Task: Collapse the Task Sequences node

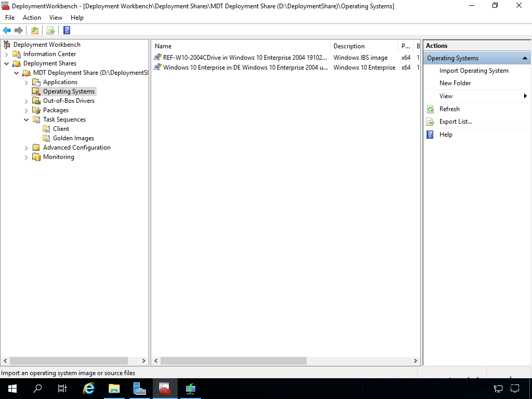Action: pos(26,120)
